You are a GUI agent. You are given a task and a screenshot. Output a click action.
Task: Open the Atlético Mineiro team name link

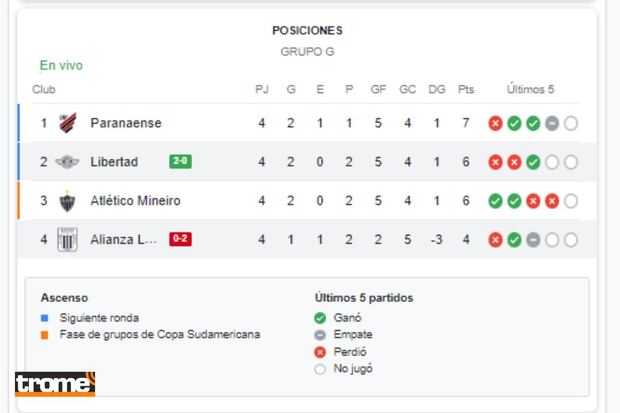click(136, 201)
